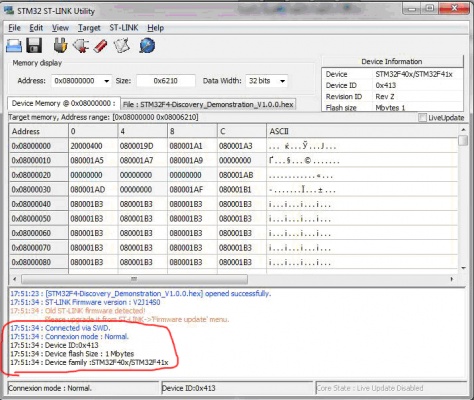Click the Address column header
The height and width of the screenshot is (400, 474).
click(x=39, y=131)
